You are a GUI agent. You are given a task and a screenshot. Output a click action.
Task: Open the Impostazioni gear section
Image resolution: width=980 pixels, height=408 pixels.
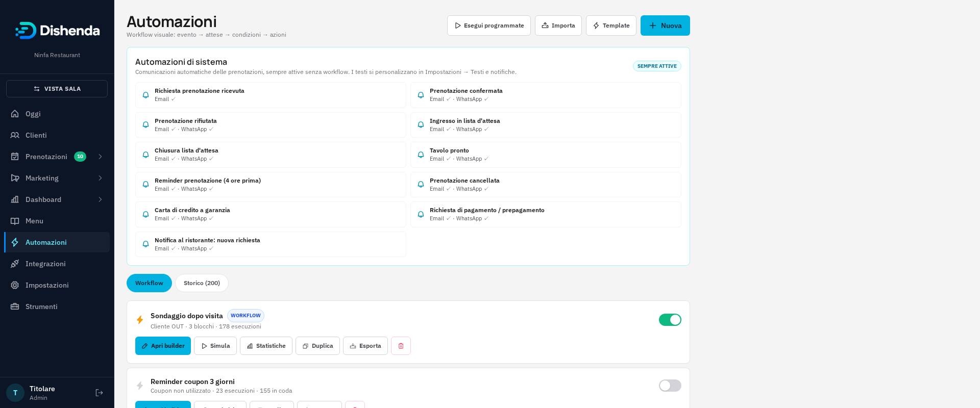click(57, 285)
